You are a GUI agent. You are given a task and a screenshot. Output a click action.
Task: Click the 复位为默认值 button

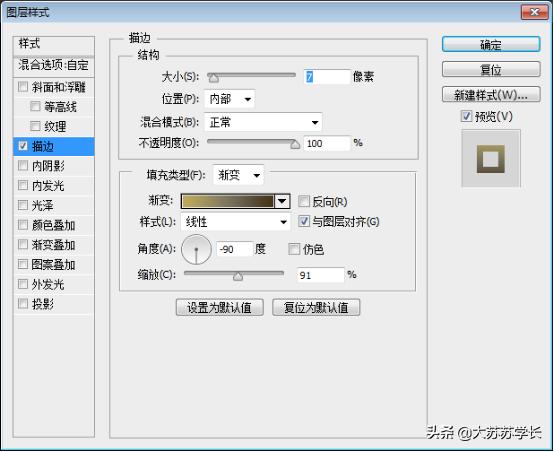pyautogui.click(x=316, y=307)
